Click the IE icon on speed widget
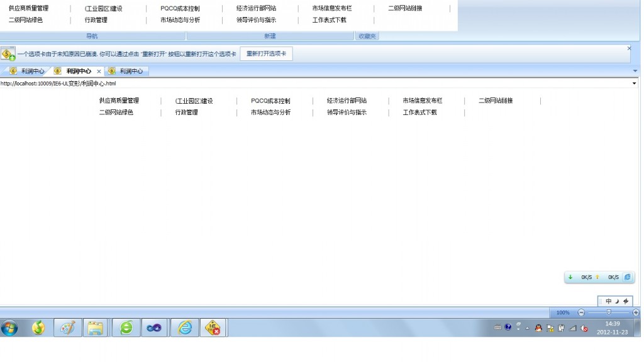The image size is (644, 362). click(627, 277)
